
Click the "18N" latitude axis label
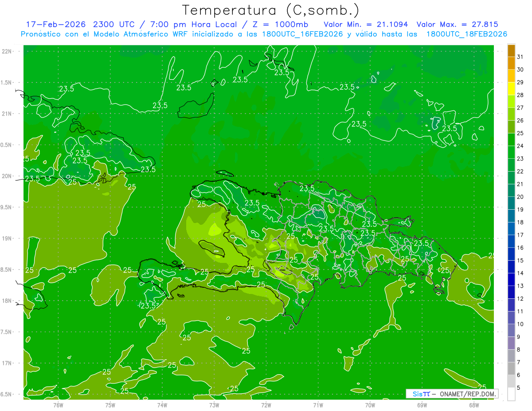(x=7, y=301)
